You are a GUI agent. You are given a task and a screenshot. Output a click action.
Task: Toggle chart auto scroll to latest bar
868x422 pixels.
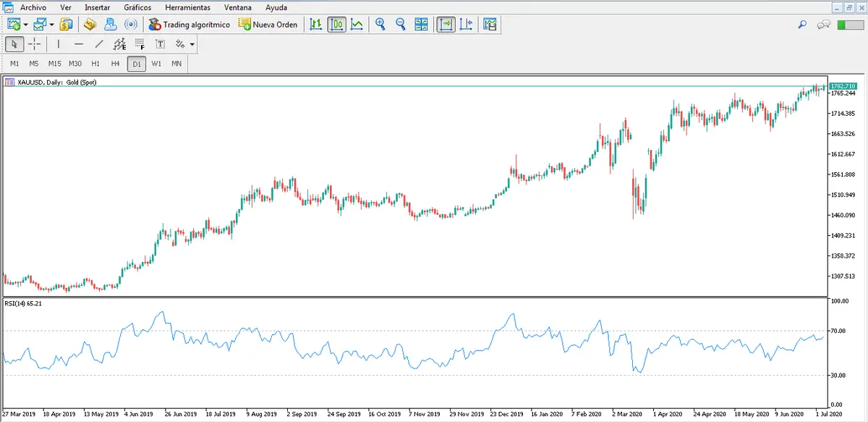click(445, 25)
